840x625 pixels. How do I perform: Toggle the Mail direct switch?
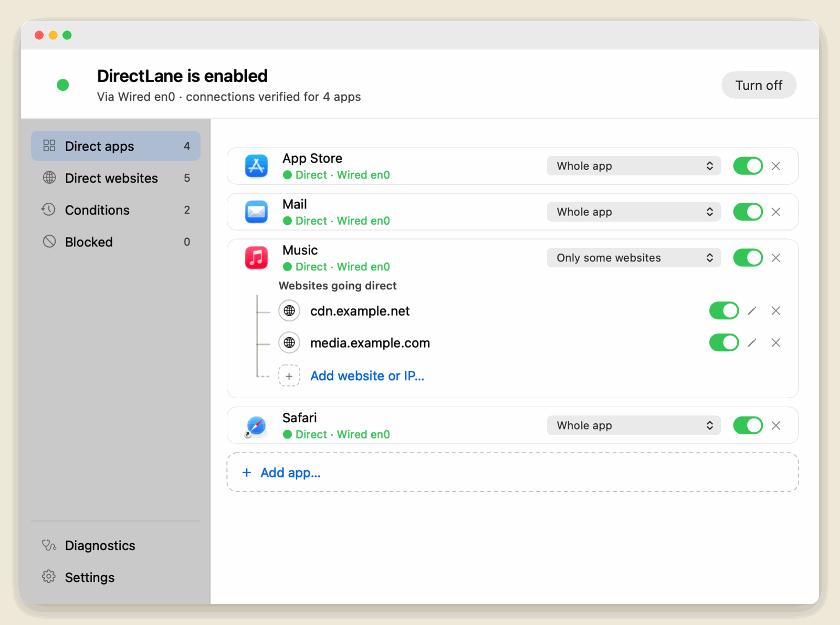coord(748,212)
